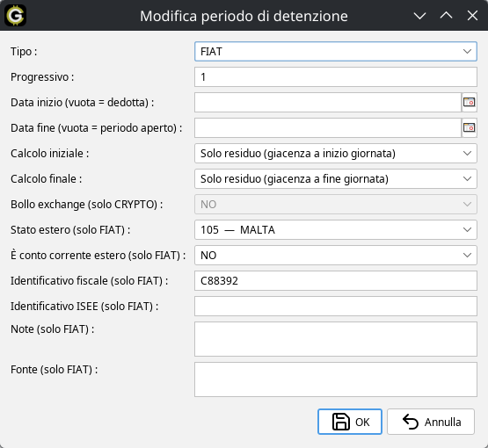
Task: Click into the Fonte text area
Action: click(x=336, y=379)
